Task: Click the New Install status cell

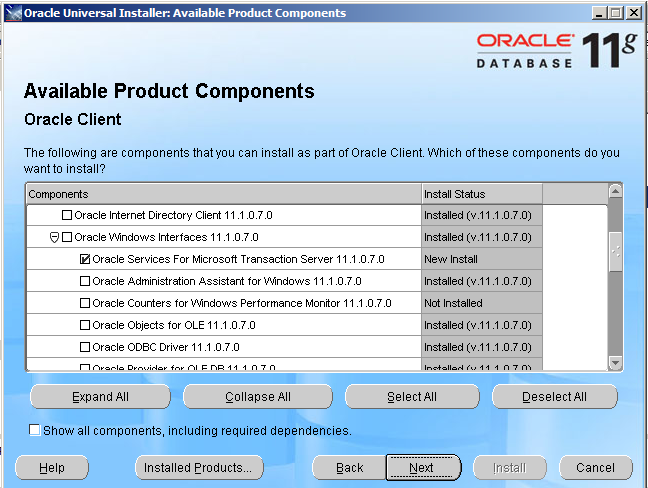Action: click(x=482, y=259)
